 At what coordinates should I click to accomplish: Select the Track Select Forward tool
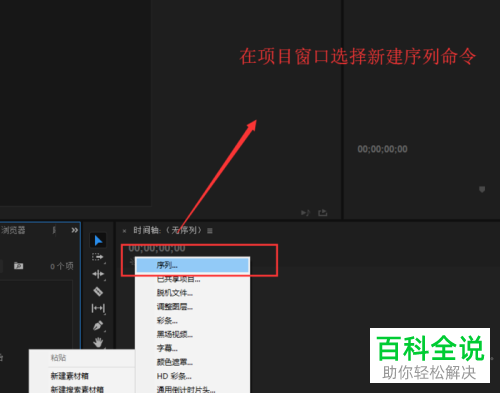click(98, 257)
